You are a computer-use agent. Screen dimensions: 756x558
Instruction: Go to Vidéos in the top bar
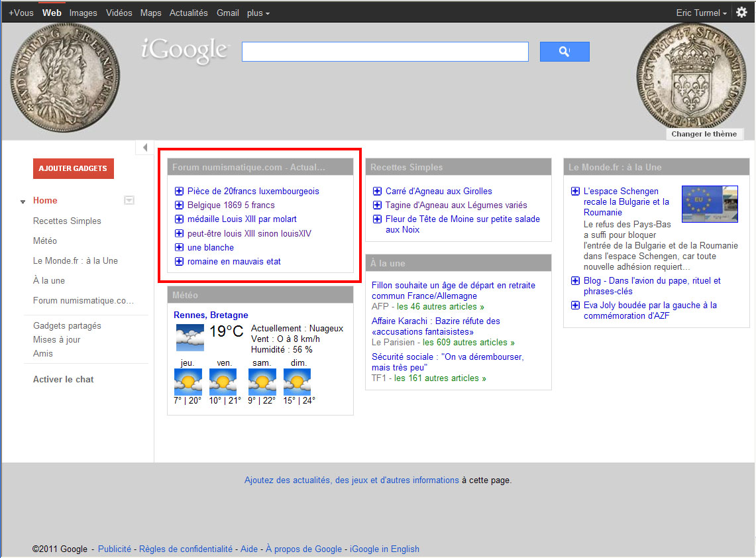[119, 13]
